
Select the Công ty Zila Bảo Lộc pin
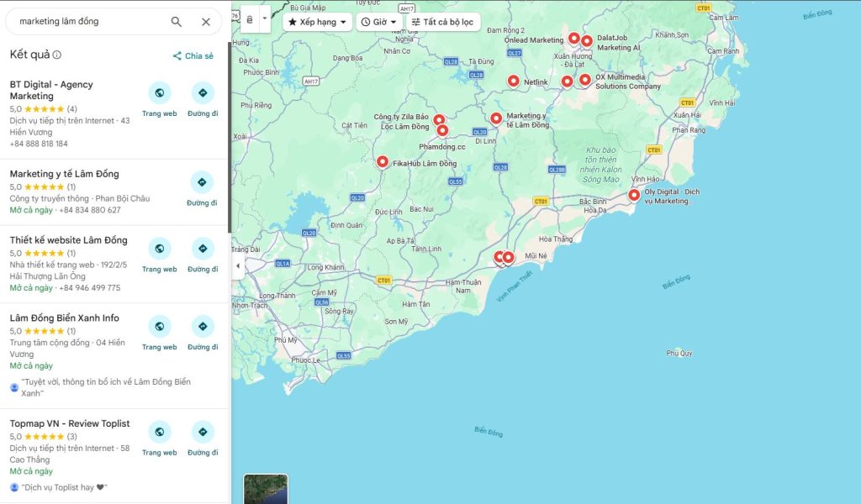[439, 119]
